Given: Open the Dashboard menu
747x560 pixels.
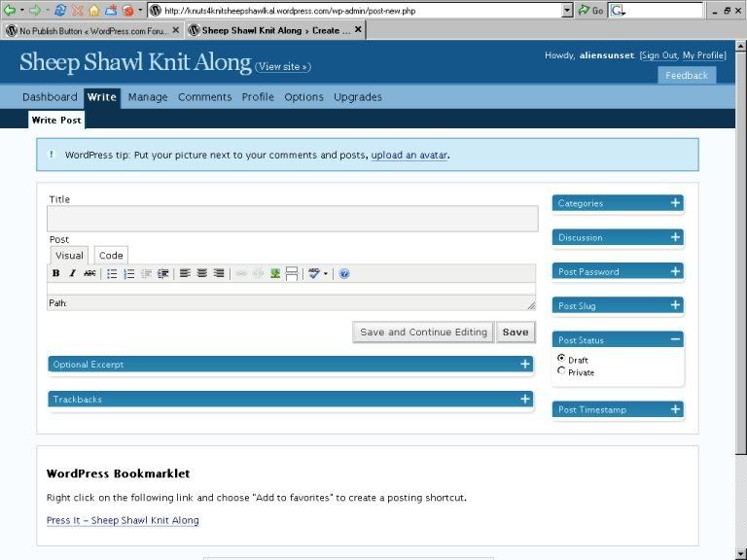Looking at the screenshot, I should [50, 97].
